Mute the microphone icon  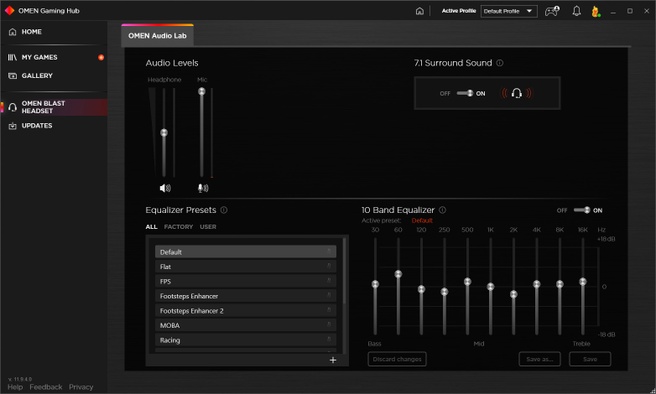tap(203, 188)
